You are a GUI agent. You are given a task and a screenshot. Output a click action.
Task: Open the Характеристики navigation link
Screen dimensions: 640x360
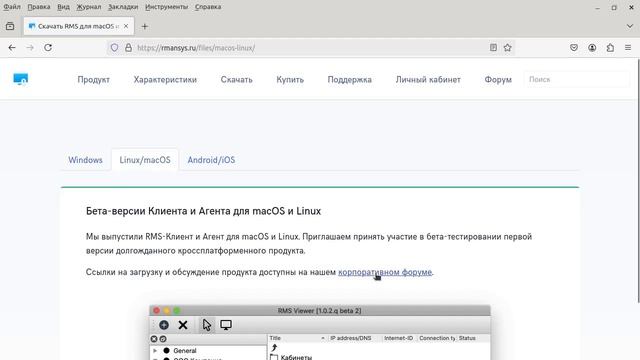(x=165, y=80)
